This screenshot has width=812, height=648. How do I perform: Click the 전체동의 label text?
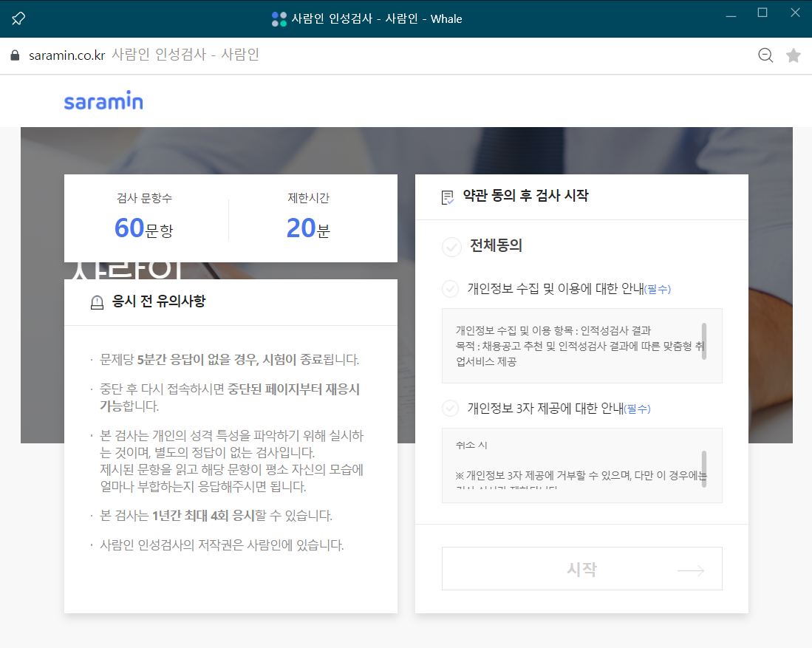tap(496, 245)
